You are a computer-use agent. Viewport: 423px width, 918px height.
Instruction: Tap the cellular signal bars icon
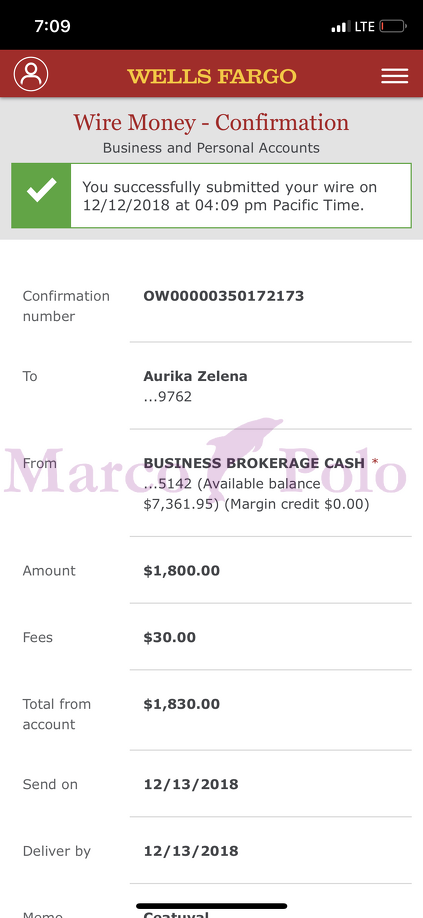(341, 26)
